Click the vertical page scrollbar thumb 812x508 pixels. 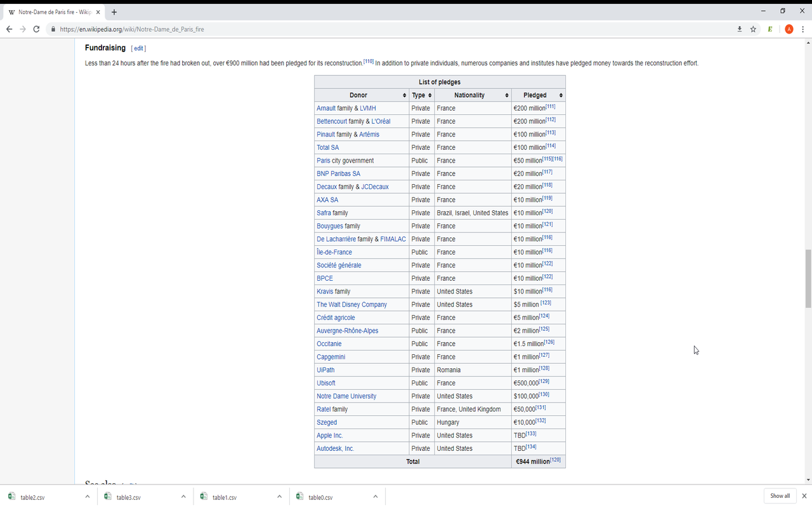[x=808, y=279]
